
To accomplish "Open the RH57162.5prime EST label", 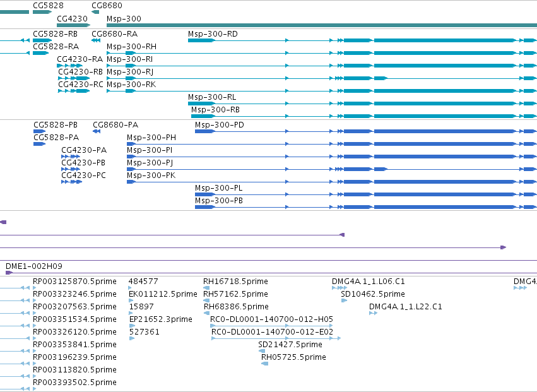I will pos(235,294).
